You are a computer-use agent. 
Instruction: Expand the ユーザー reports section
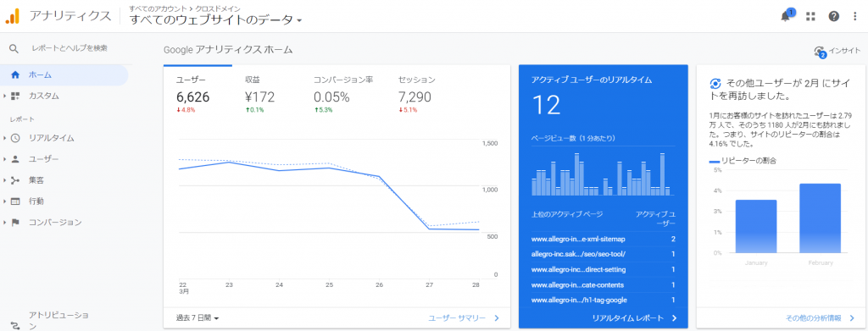click(x=4, y=159)
